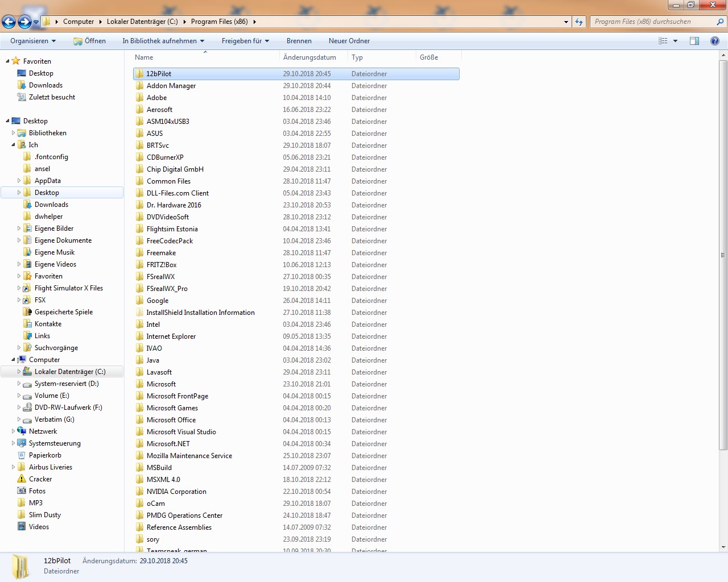728x582 pixels.
Task: Open the Organisieren menu
Action: click(33, 41)
